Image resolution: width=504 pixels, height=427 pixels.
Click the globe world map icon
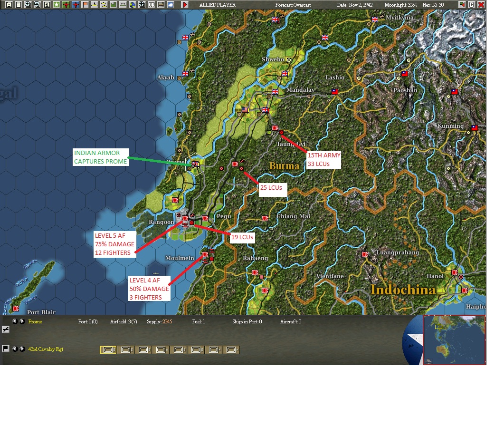132,4
